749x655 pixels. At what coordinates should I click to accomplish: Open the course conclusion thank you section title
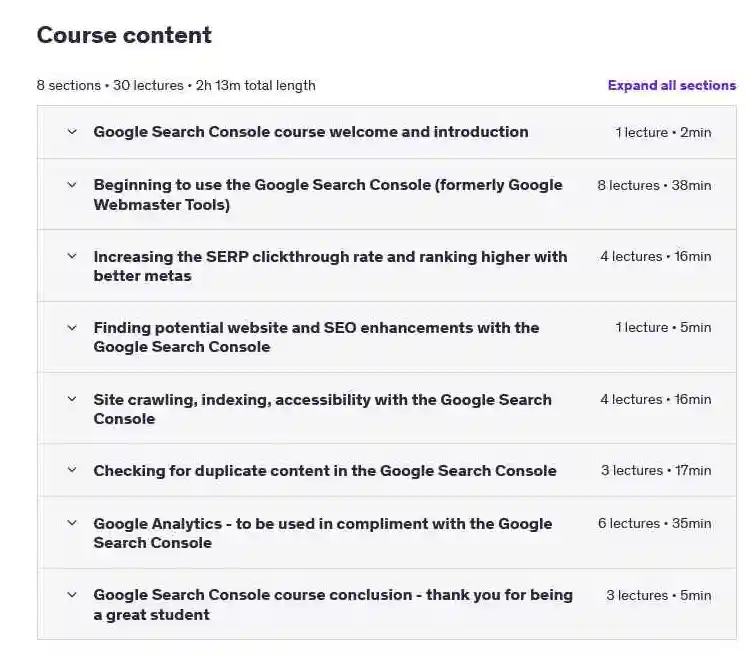pyautogui.click(x=333, y=604)
